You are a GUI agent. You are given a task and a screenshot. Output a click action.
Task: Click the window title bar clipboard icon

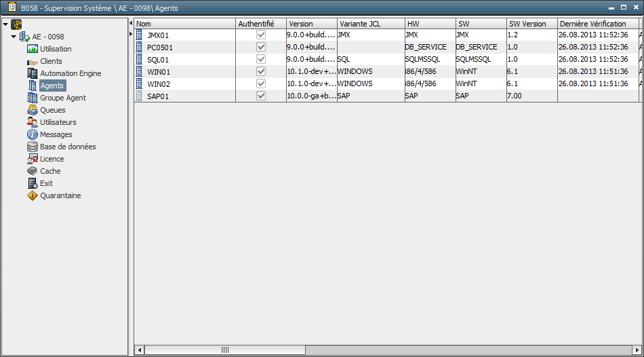[12, 7]
